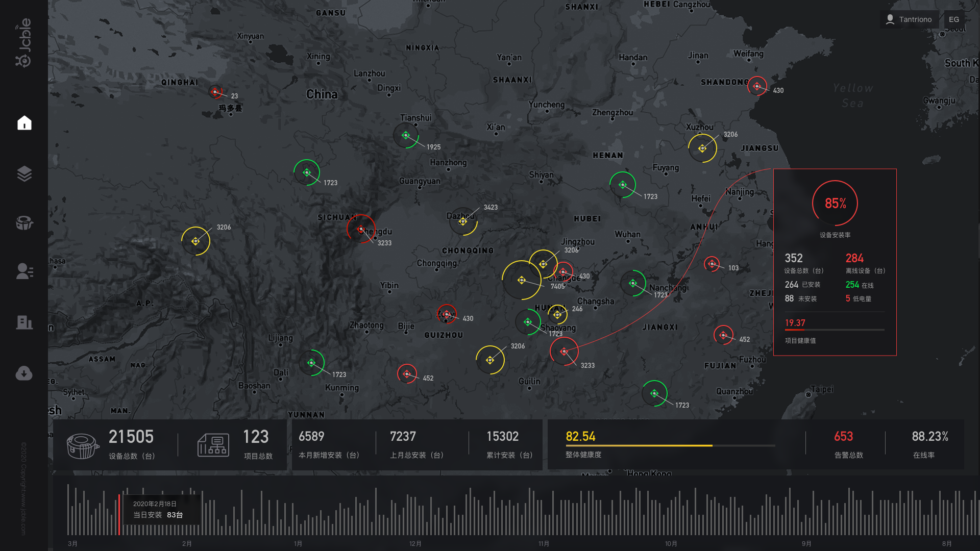Click the buildings icon in sidebar
The width and height of the screenshot is (980, 551).
coord(24,322)
